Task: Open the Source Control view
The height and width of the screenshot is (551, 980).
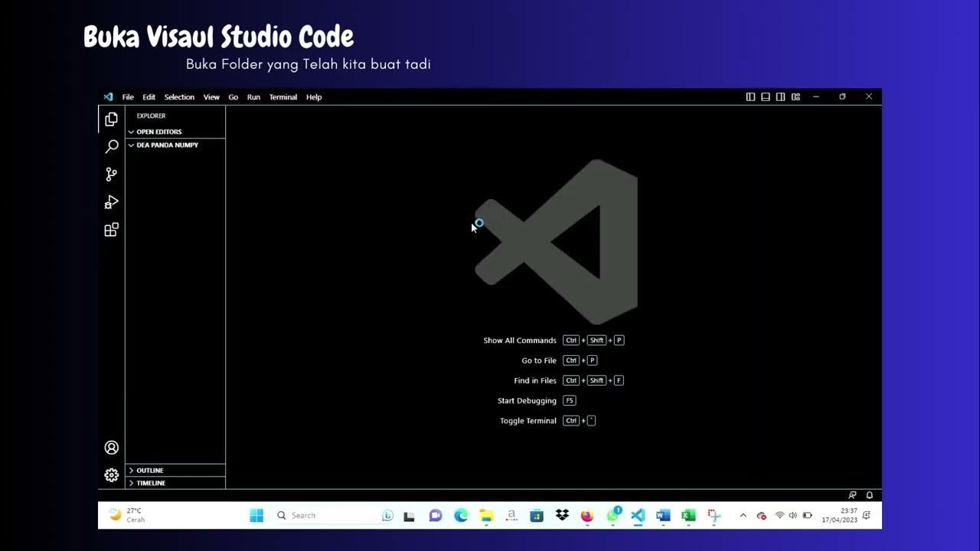Action: [x=111, y=174]
